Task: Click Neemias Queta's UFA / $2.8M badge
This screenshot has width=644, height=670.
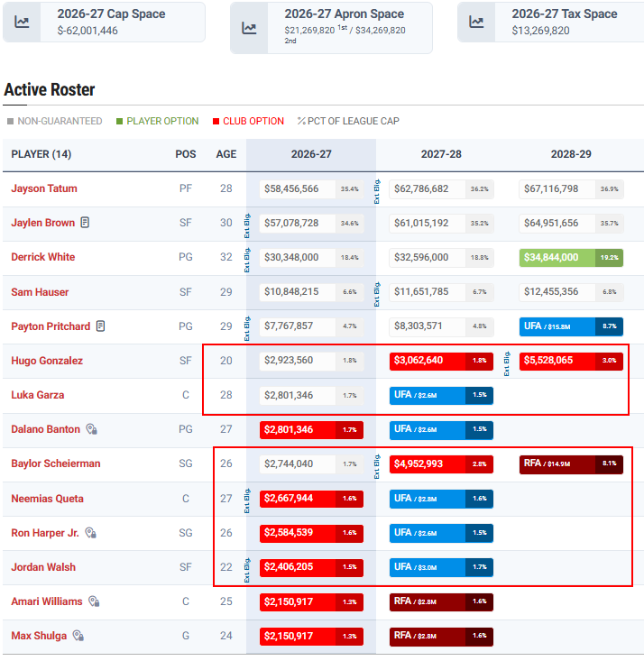Action: (441, 499)
